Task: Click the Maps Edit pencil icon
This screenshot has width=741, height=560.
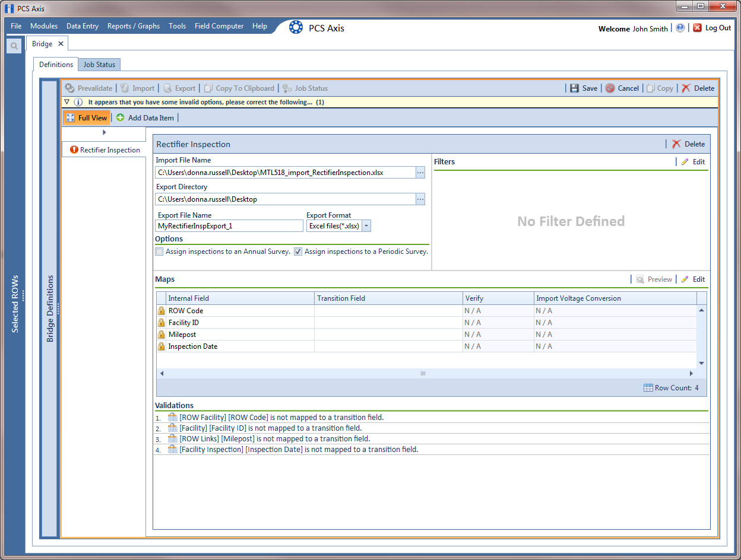Action: click(x=685, y=279)
